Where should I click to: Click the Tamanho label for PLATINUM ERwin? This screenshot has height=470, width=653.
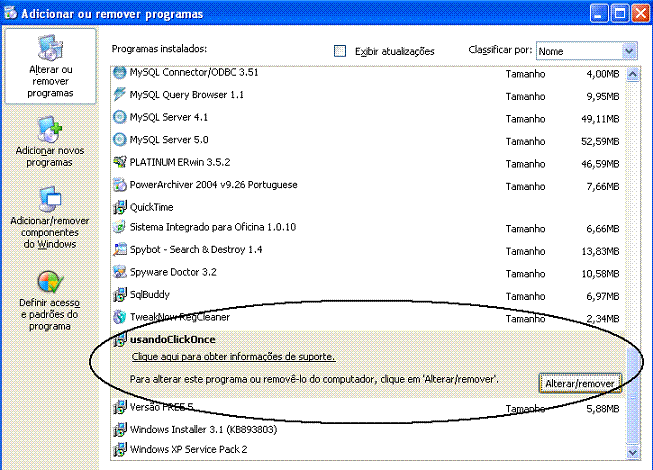(525, 164)
